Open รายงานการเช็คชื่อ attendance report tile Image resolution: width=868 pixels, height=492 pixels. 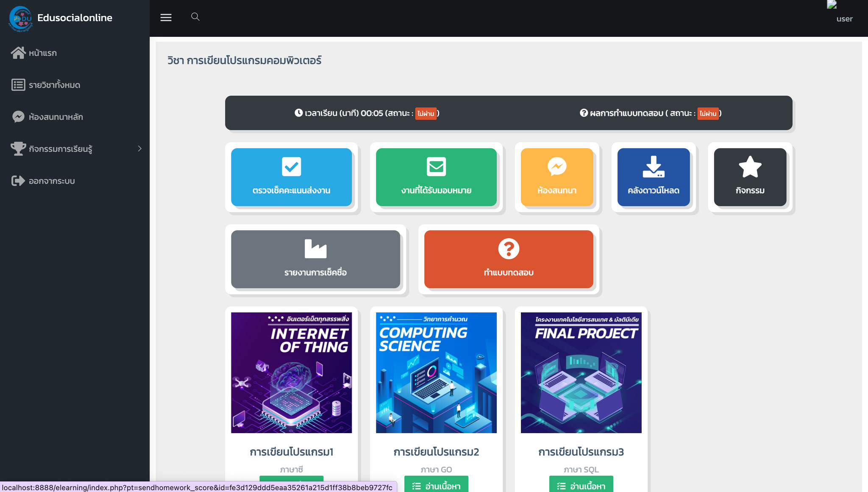coord(315,259)
